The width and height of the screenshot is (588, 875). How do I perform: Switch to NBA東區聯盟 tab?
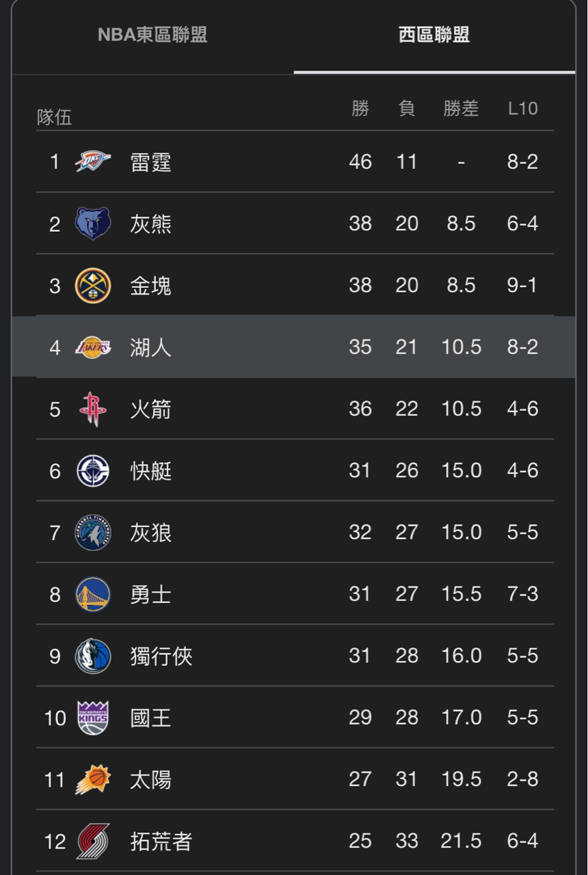click(152, 35)
